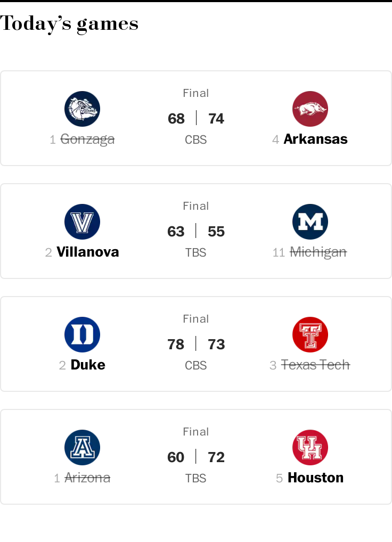Click the Duke D logo
Viewport: 392px width, 542px height.
click(82, 334)
